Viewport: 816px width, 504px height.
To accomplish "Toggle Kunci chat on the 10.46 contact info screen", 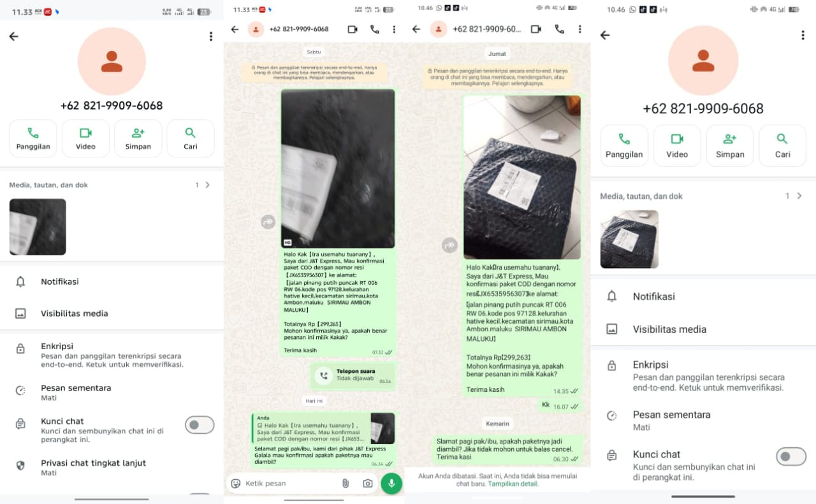I will (791, 456).
